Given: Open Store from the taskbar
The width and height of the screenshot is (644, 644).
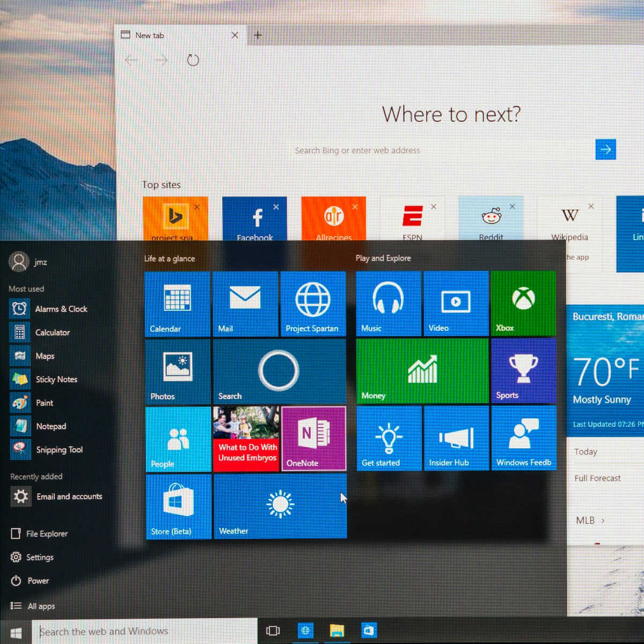Looking at the screenshot, I should click(x=369, y=631).
